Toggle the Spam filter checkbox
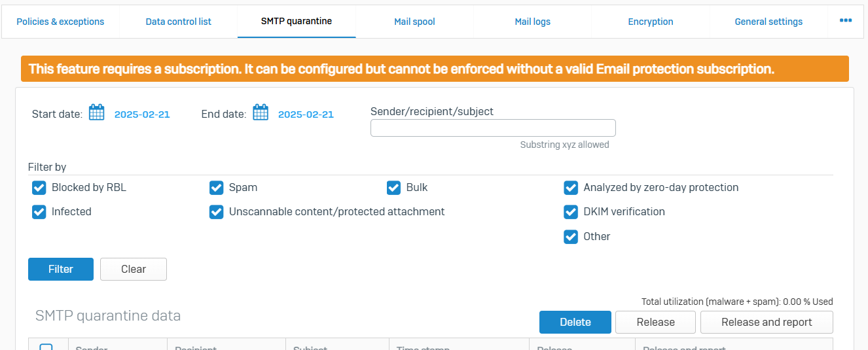The image size is (868, 350). 217,188
